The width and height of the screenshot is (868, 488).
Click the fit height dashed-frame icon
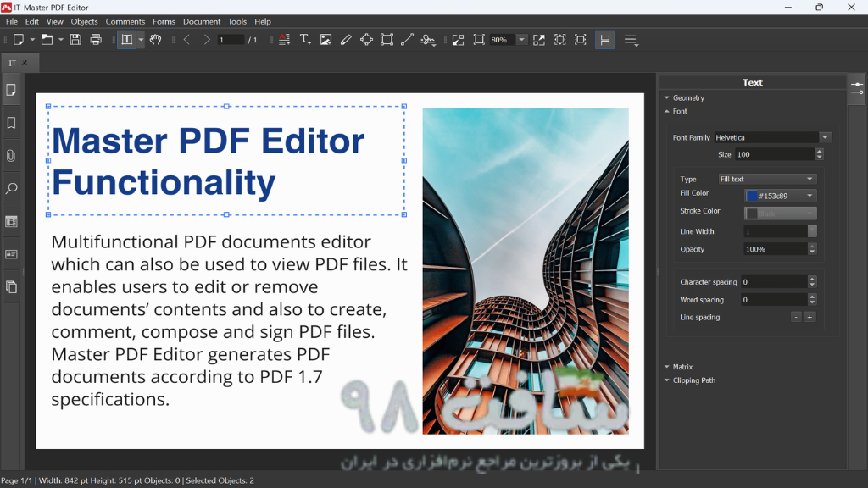[x=560, y=40]
